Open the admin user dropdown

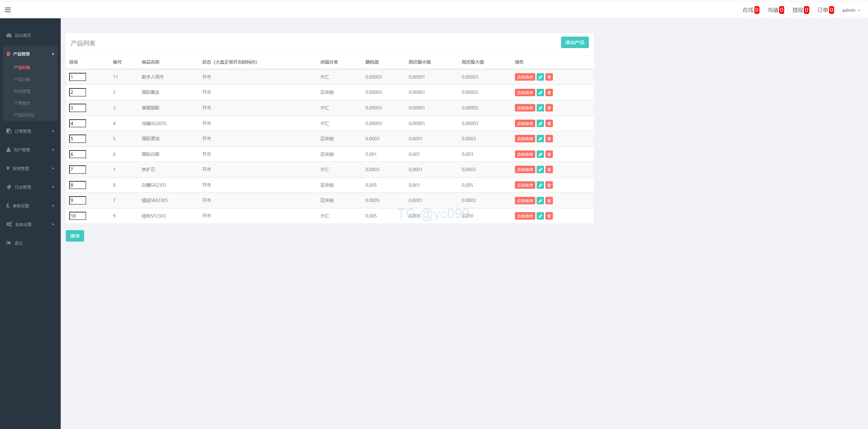(851, 10)
